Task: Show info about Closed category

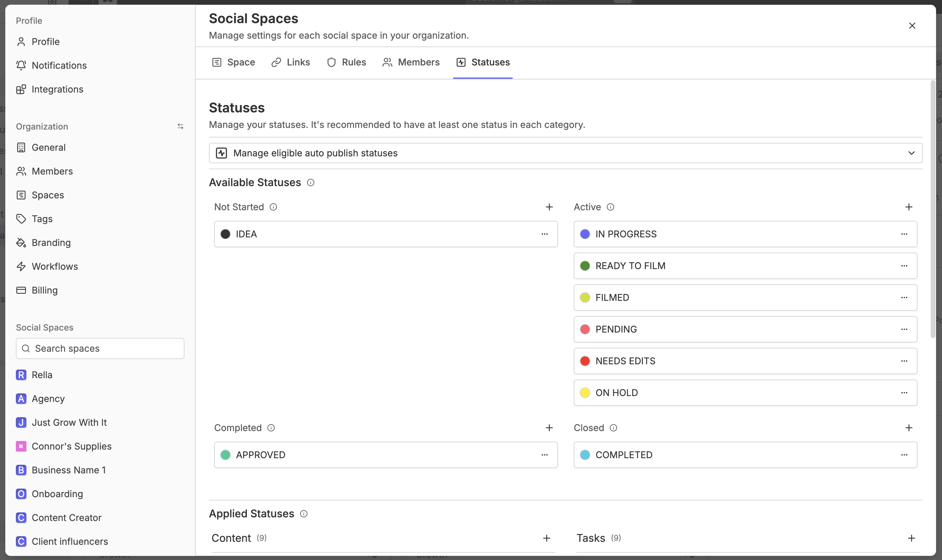Action: click(613, 427)
